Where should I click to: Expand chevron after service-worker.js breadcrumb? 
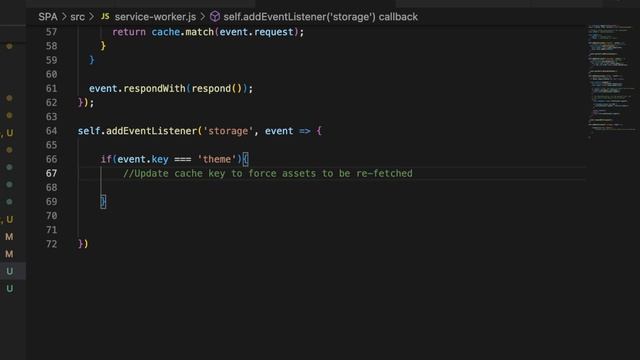202,17
